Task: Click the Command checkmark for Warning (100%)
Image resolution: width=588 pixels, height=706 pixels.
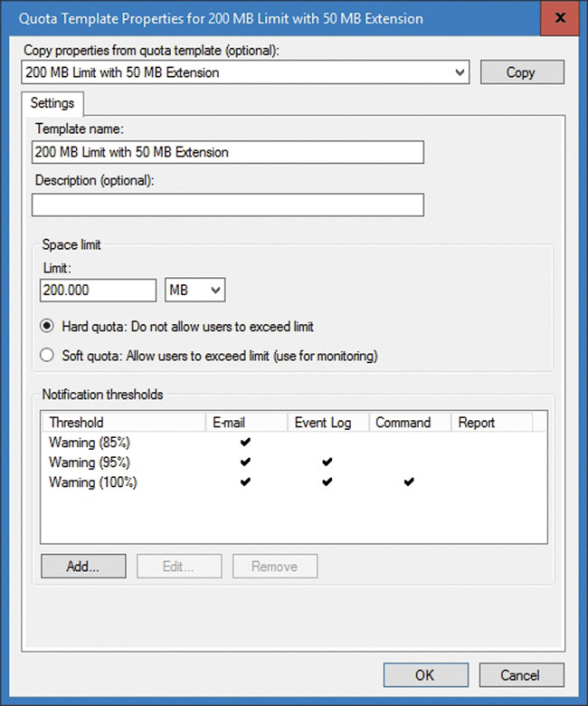Action: 409,482
